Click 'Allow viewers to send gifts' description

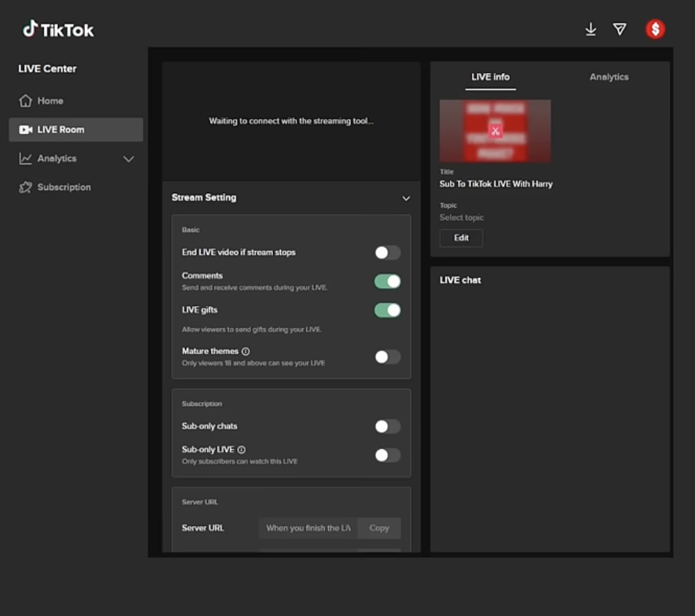point(252,329)
